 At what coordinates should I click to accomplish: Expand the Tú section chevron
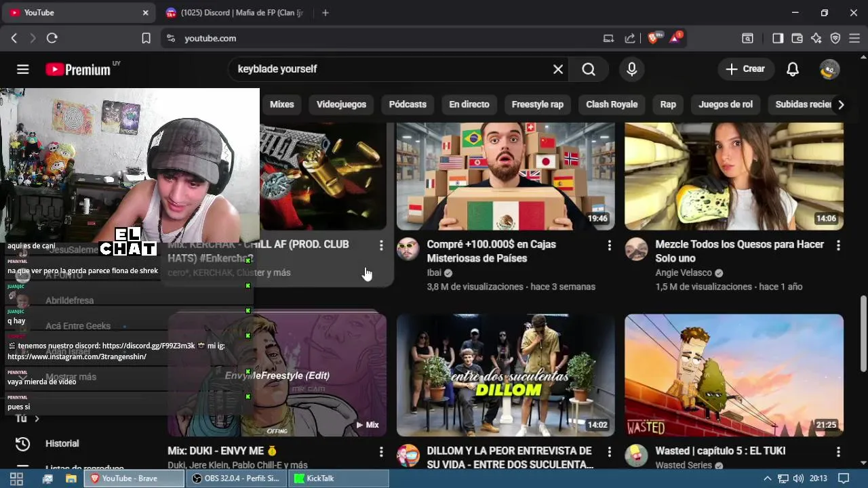[37, 419]
